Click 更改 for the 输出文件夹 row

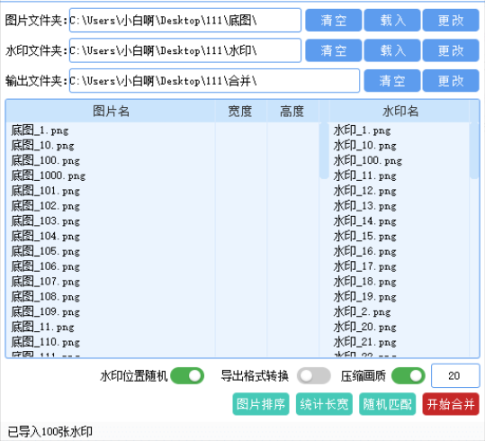451,80
